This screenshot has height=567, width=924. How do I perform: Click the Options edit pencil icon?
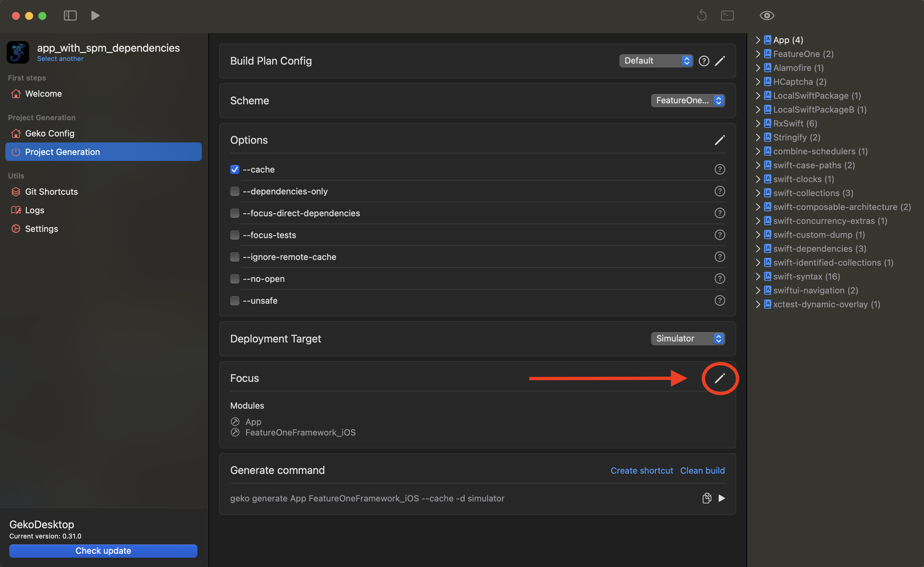(x=719, y=140)
